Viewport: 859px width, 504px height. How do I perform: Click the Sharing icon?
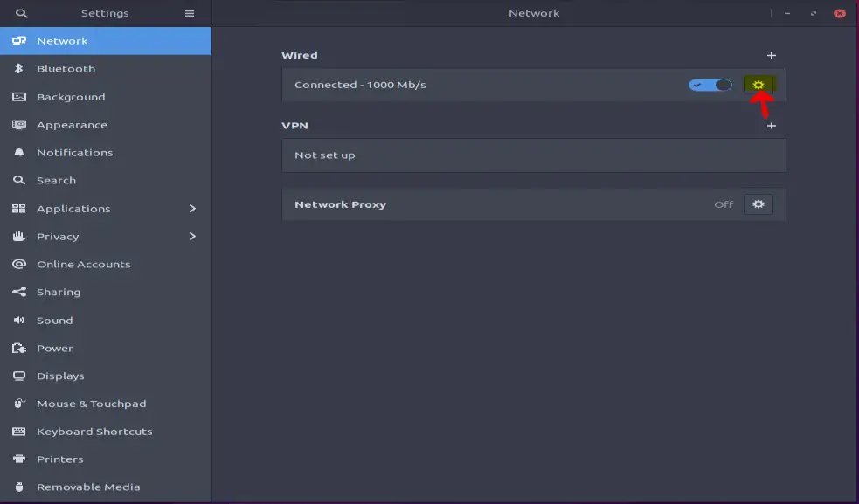19,292
